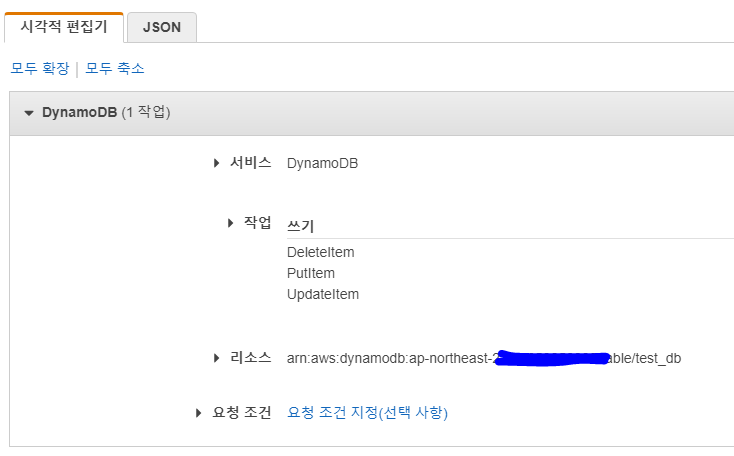Expand the 작업 row triangle
This screenshot has width=734, height=456.
230,223
